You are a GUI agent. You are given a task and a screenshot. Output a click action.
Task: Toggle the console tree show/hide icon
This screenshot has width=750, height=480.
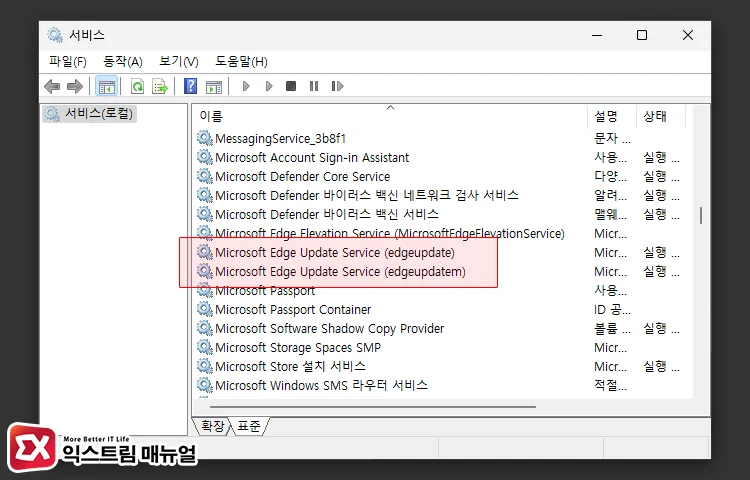click(x=107, y=87)
